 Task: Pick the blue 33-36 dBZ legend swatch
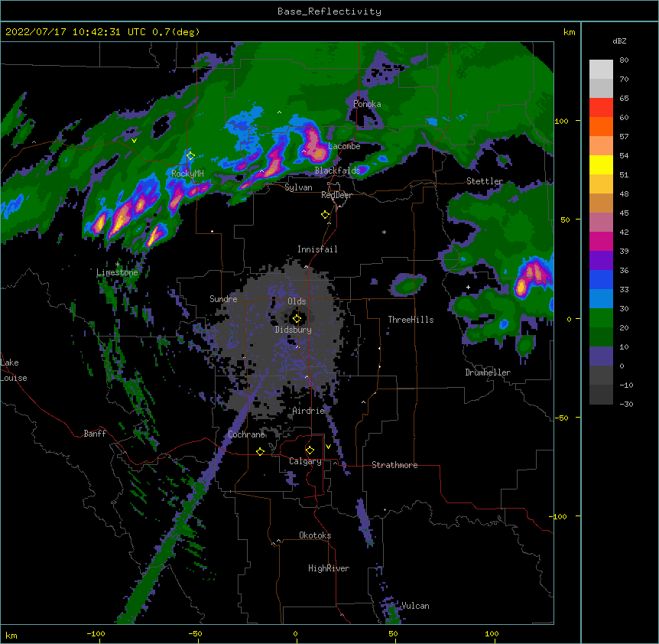(x=601, y=280)
